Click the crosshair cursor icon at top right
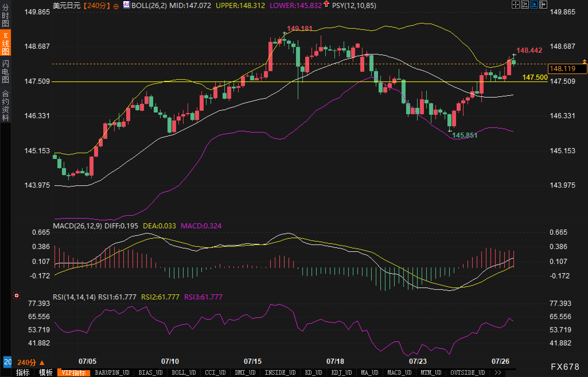The width and height of the screenshot is (588, 377). pos(515,5)
